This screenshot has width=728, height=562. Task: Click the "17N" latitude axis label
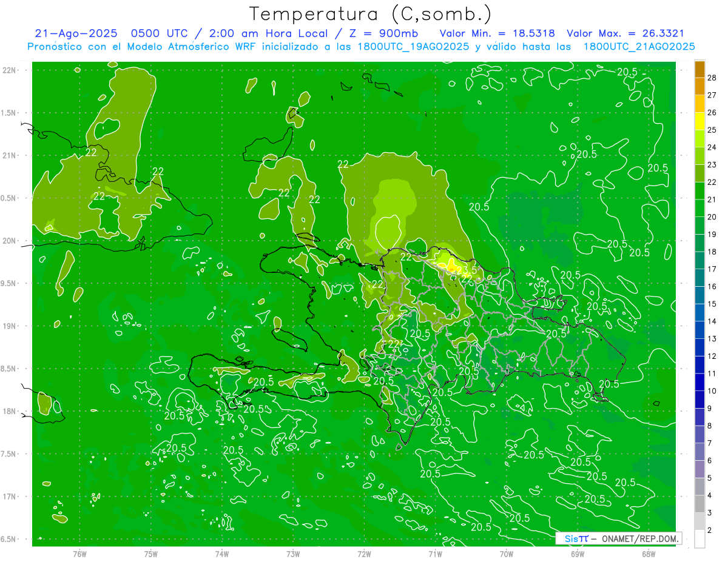click(x=9, y=497)
